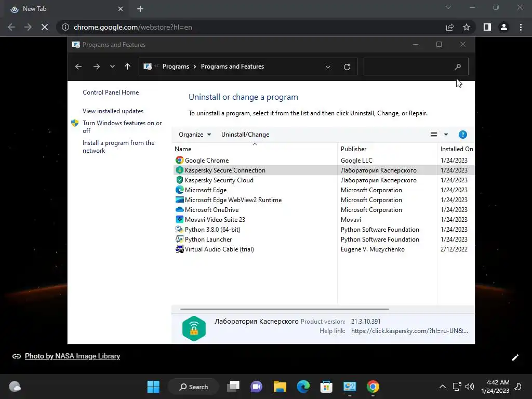Open the Chrome three-dot menu
Image resolution: width=532 pixels, height=399 pixels.
tap(521, 27)
